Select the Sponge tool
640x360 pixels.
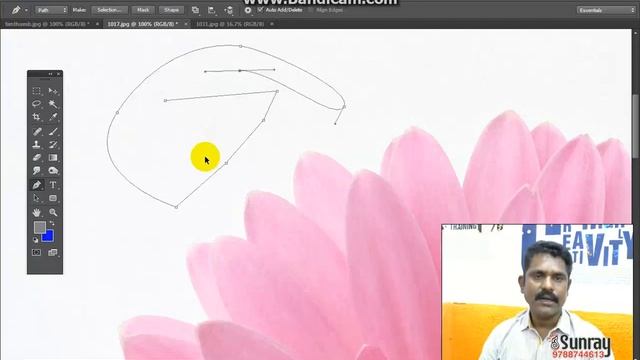[x=53, y=170]
